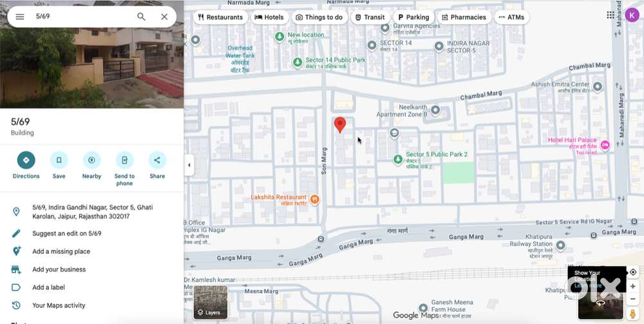
Task: Click the Street View pegman icon
Action: click(x=633, y=314)
